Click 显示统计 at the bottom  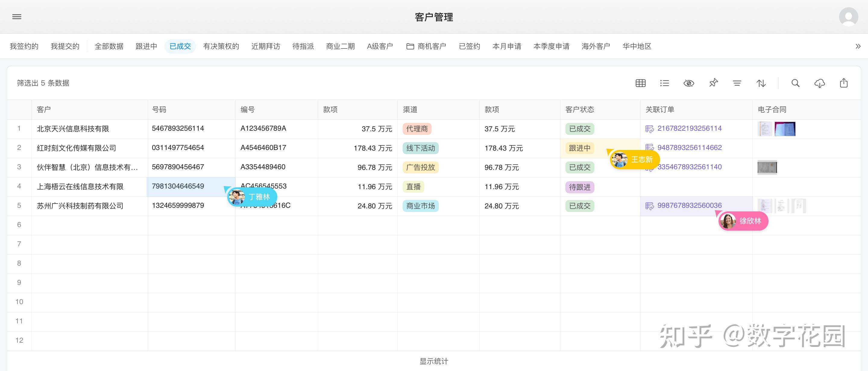pyautogui.click(x=434, y=361)
